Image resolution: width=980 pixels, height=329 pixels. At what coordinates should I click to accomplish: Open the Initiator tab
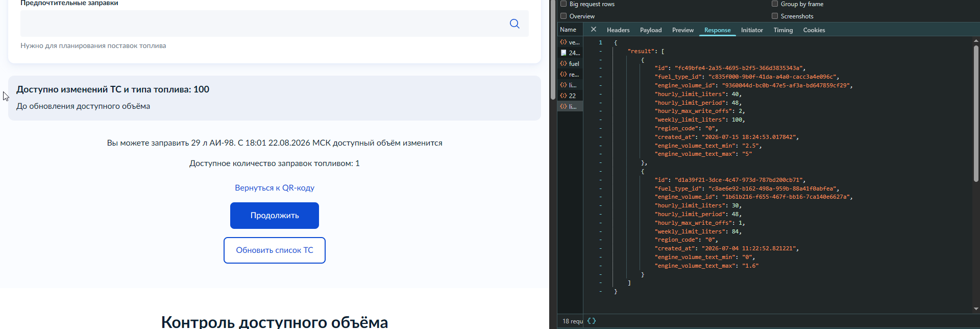pyautogui.click(x=752, y=30)
